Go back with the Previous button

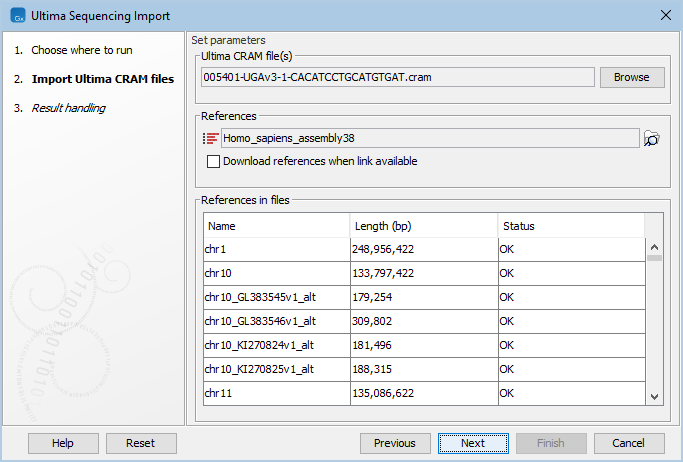click(x=395, y=443)
